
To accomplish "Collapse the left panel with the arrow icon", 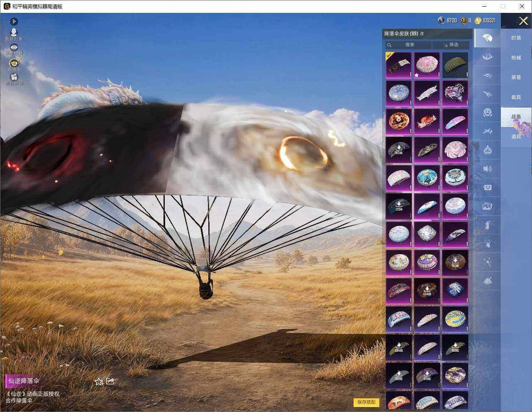I will (14, 21).
